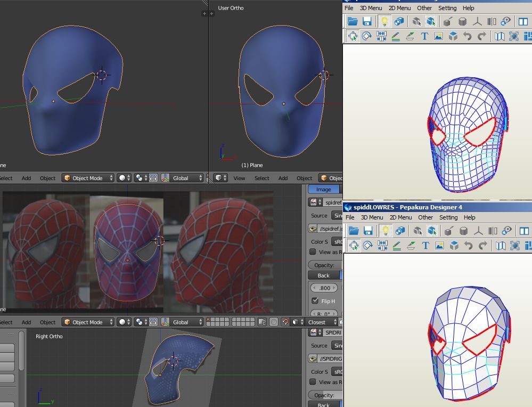Click edge color pencil tool in top Pepakura window
This screenshot has width=532, height=407.
pos(396,36)
